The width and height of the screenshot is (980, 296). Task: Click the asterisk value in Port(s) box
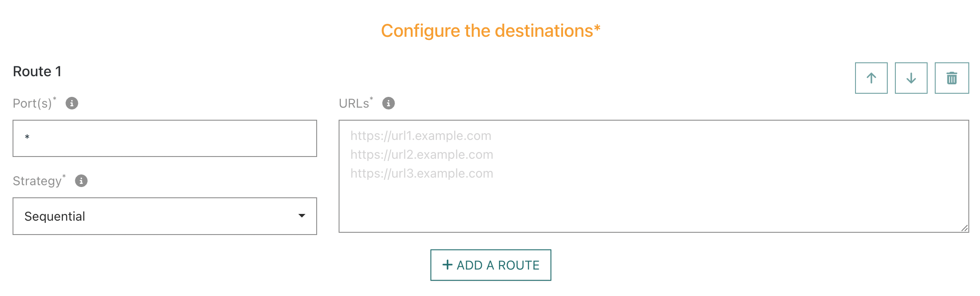pos(27,138)
